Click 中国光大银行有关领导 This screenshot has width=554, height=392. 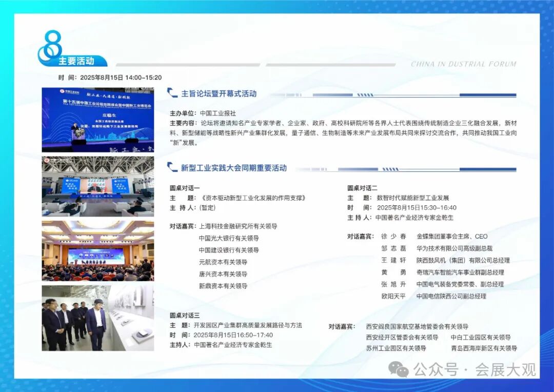point(229,238)
